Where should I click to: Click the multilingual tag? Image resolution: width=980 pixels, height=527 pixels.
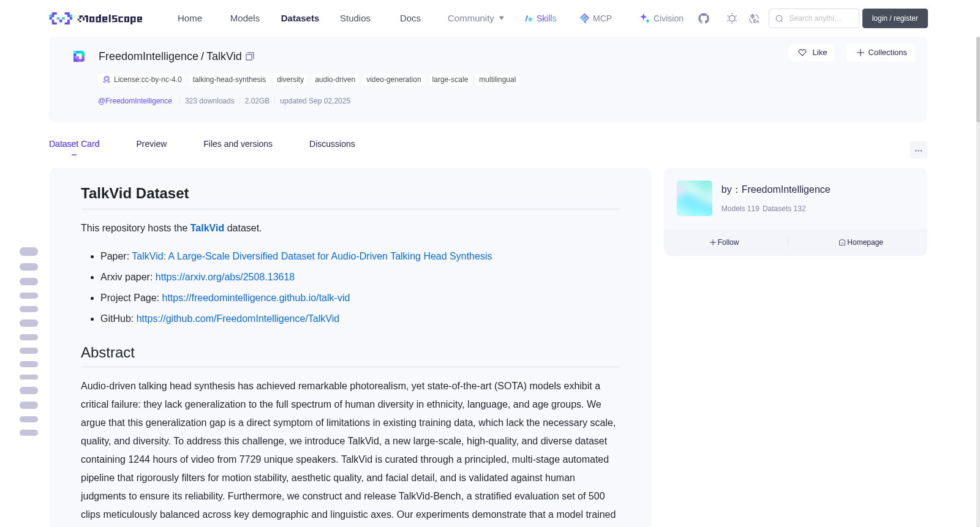[497, 80]
